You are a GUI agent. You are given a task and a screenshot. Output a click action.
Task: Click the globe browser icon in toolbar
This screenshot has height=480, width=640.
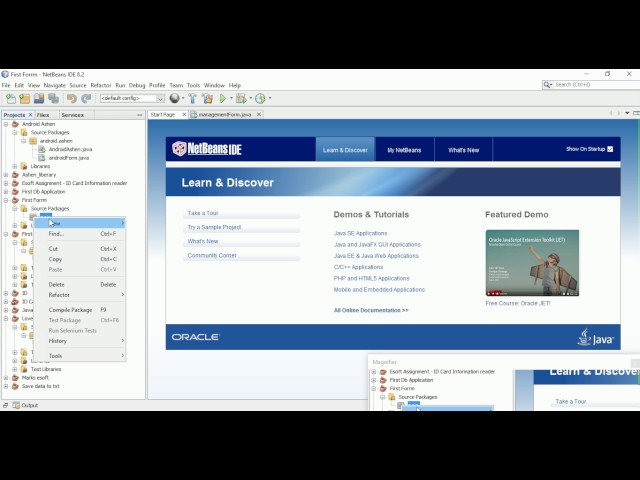point(175,98)
